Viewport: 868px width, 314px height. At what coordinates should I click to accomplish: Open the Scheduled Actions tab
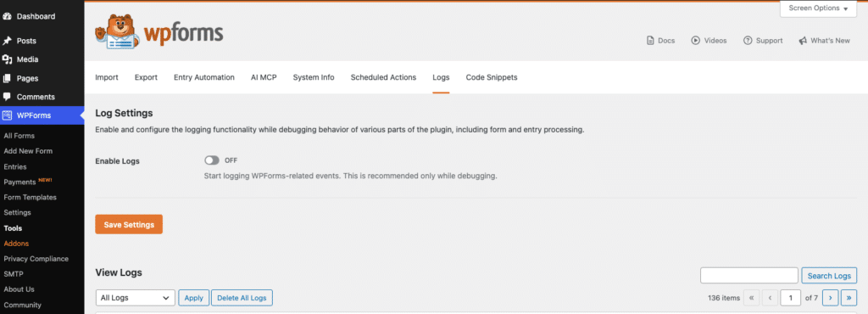pyautogui.click(x=383, y=77)
